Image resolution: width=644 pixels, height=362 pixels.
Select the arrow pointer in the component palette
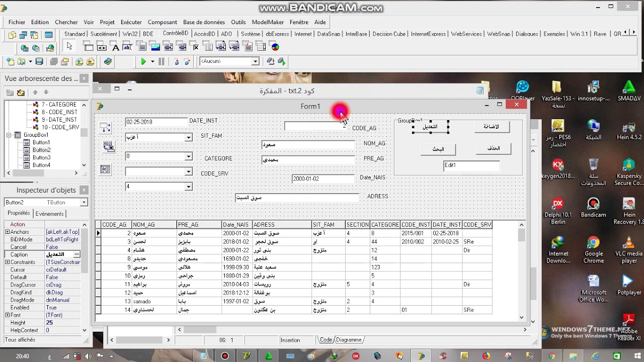pyautogui.click(x=69, y=47)
